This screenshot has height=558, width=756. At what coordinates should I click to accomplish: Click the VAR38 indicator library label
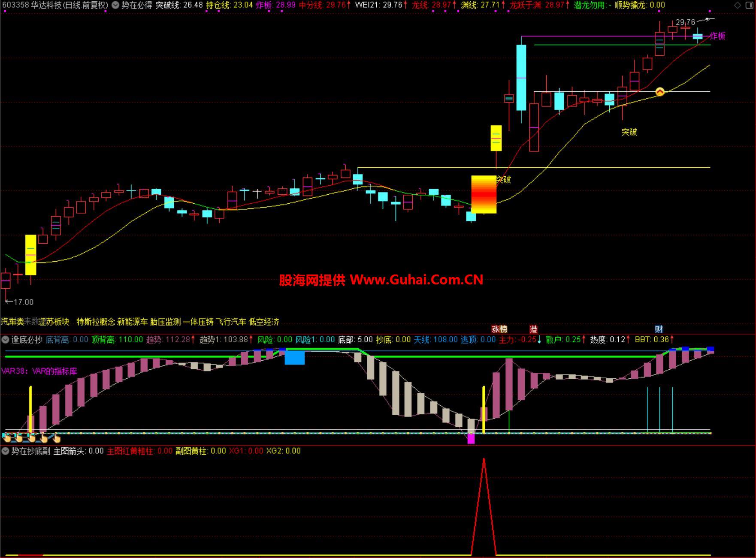click(39, 371)
